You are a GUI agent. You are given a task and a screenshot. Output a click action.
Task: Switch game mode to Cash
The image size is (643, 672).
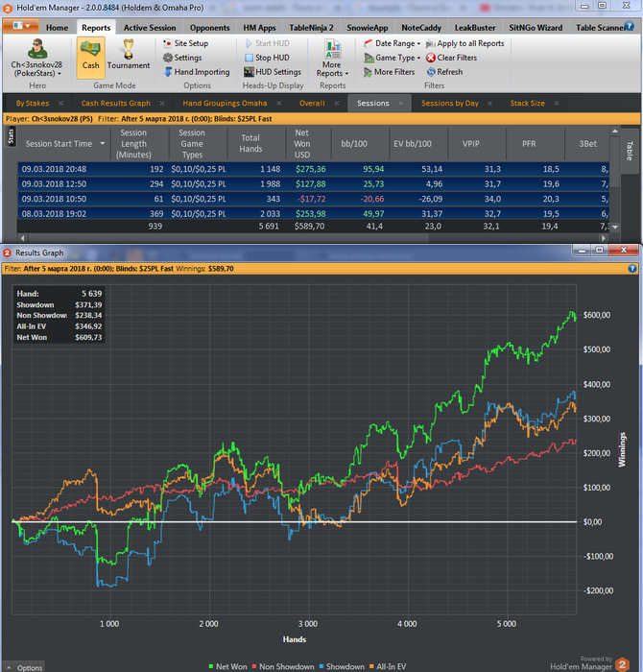91,58
